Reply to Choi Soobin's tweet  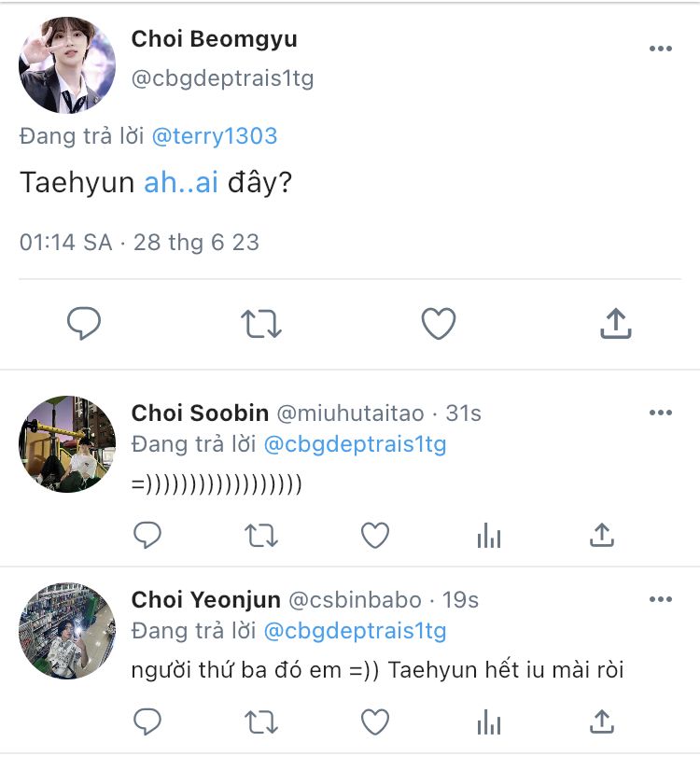tap(147, 535)
